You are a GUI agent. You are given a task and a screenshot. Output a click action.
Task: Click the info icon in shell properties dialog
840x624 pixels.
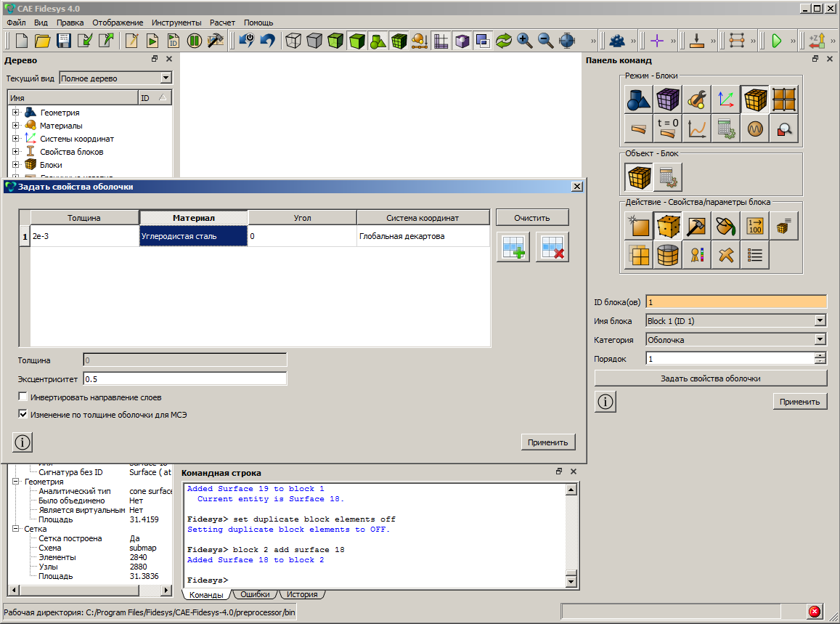point(23,442)
